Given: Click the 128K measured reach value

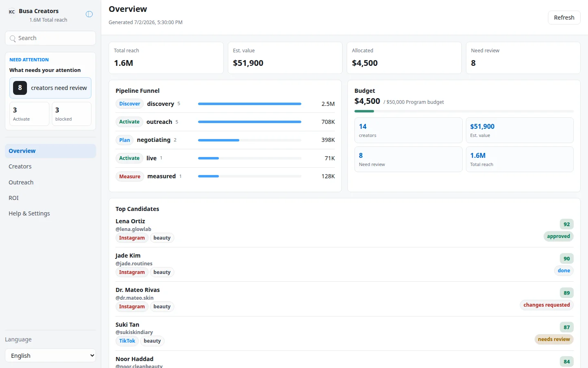Looking at the screenshot, I should click(328, 176).
